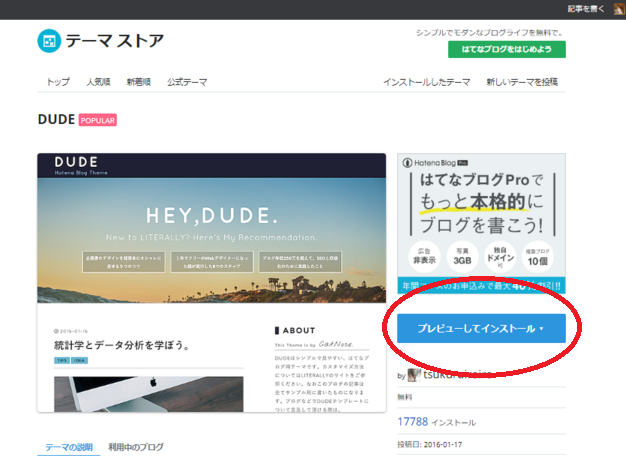Click the DUDE theme preview screenshot
The width and height of the screenshot is (626, 456).
click(x=212, y=283)
